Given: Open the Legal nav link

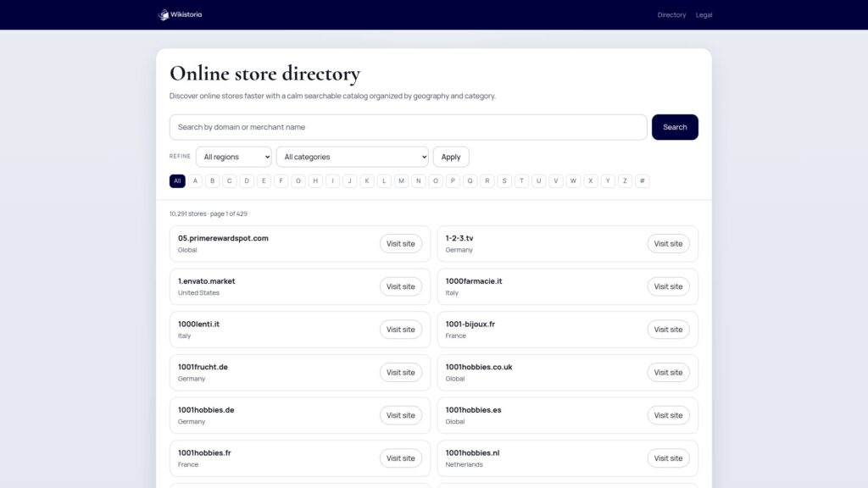Looking at the screenshot, I should 704,15.
